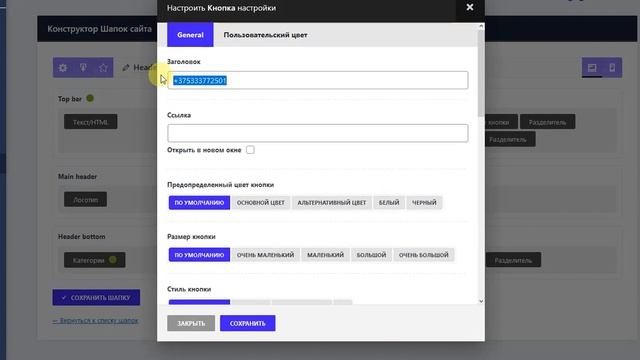The image size is (640, 360).
Task: Click the Текст/HTML element in Top bar
Action: pos(91,122)
